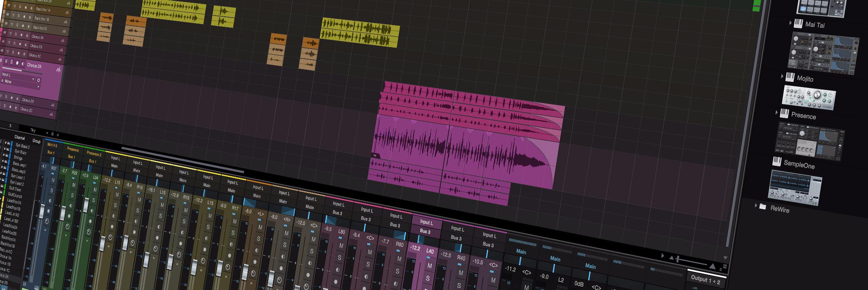This screenshot has width=868, height=290.
Task: Click the SampleOne browser label
Action: 799,165
